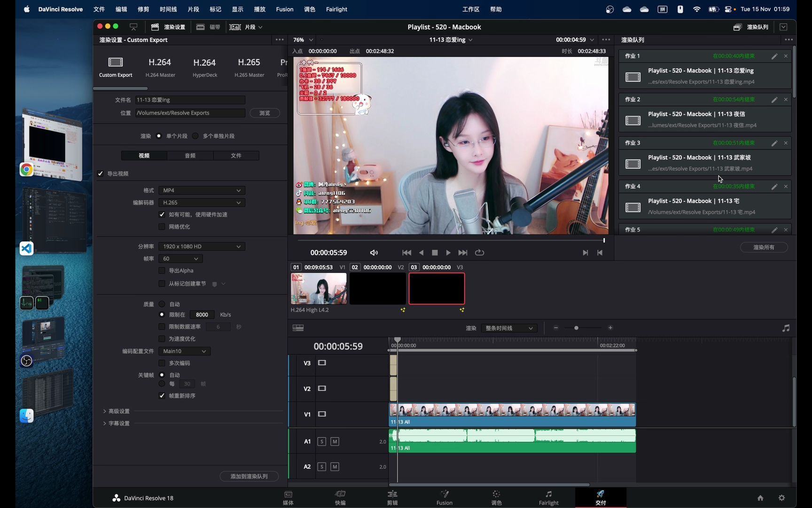Toggle hardware acceleration checkbox
This screenshot has width=812, height=508.
click(x=162, y=214)
